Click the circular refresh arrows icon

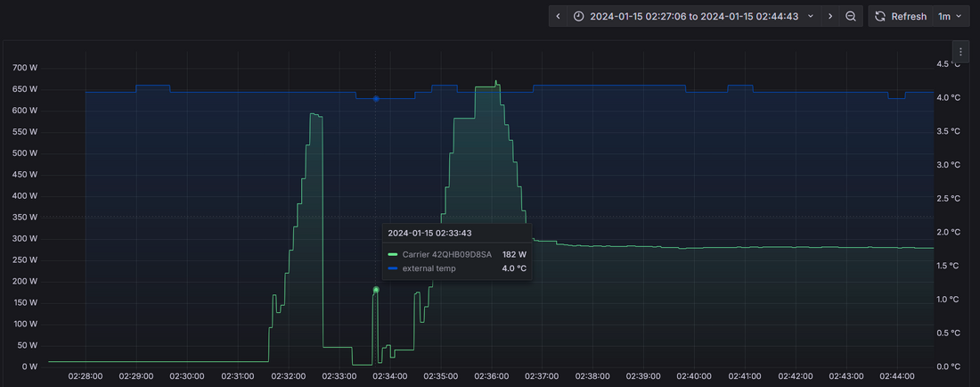(880, 16)
